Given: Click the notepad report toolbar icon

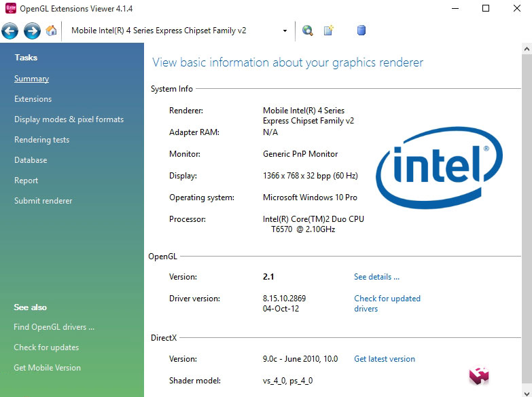Looking at the screenshot, I should click(328, 31).
